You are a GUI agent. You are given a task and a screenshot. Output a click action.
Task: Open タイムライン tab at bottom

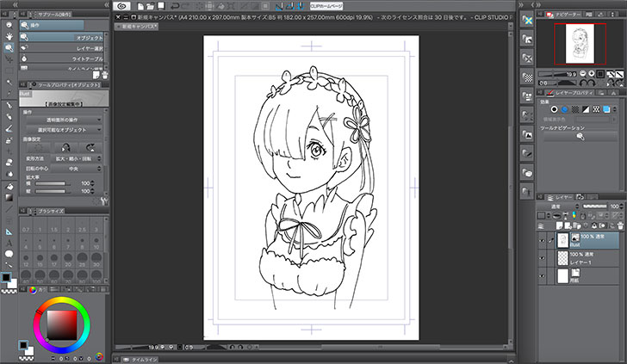(140, 360)
